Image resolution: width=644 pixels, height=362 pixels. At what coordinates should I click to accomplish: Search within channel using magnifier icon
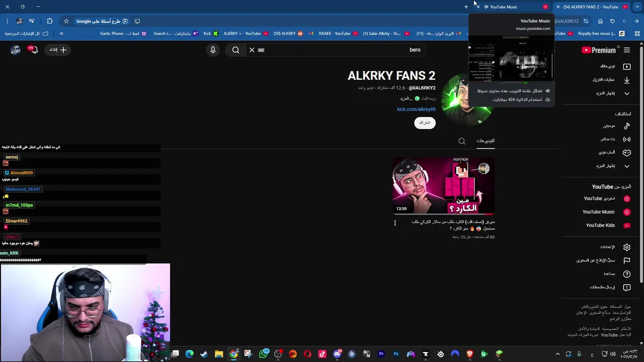(462, 141)
